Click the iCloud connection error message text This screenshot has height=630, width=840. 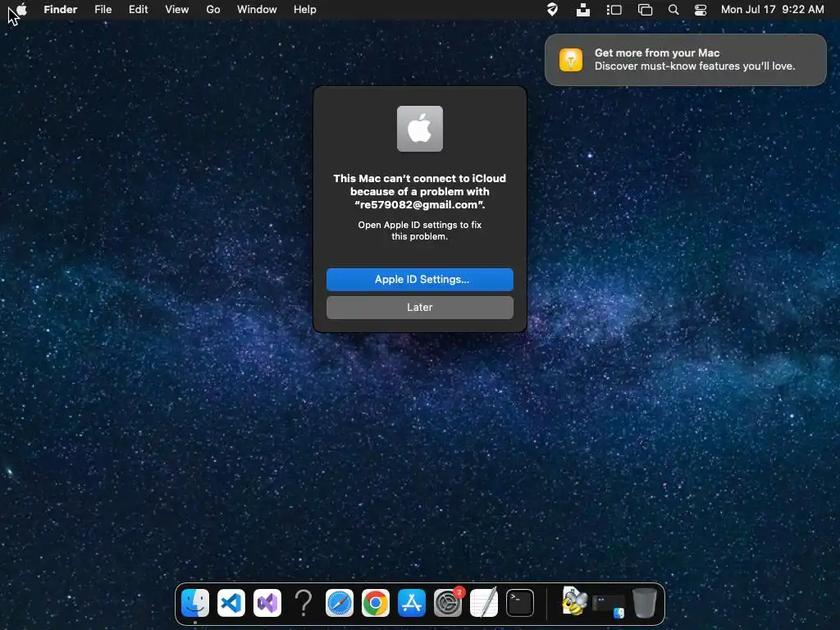(419, 192)
